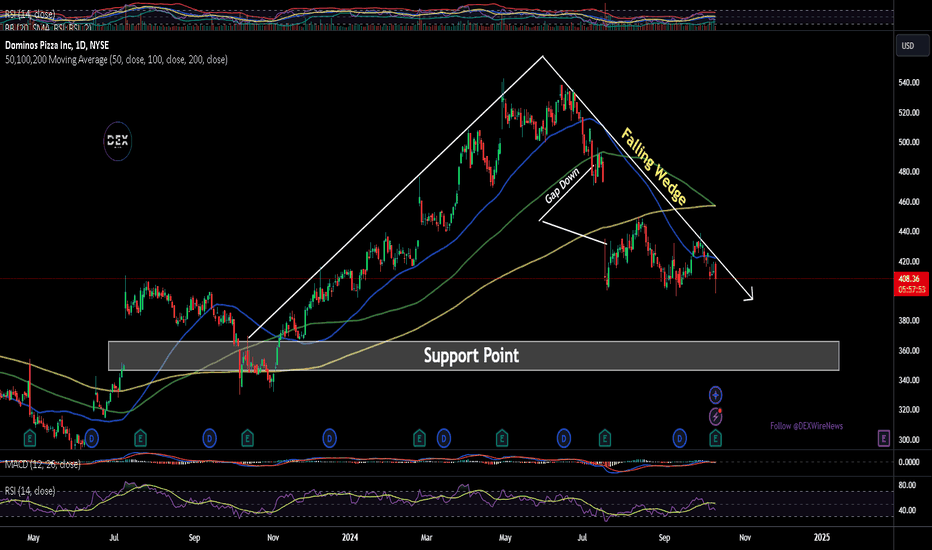Viewport: 932px width, 550px height.
Task: Open the earnings marker just before May 2024
Action: [x=502, y=439]
